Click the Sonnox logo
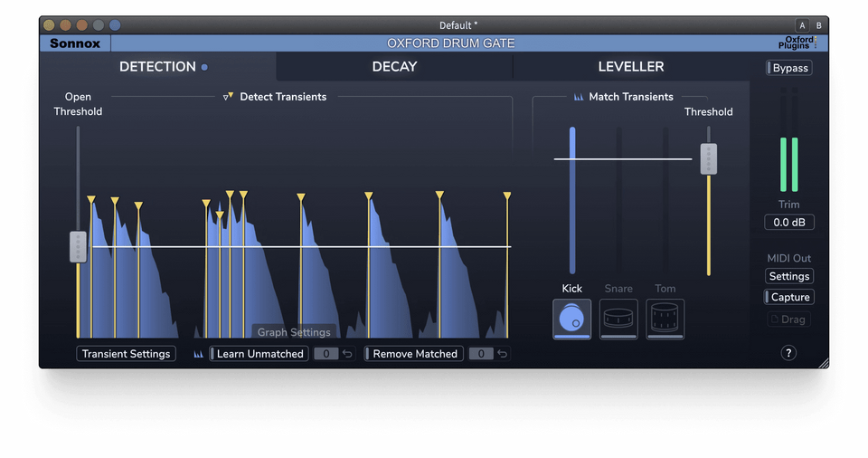This screenshot has height=458, width=868. (x=75, y=43)
